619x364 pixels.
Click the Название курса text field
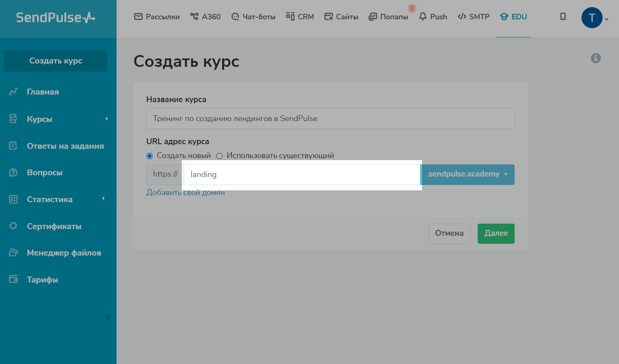point(330,119)
